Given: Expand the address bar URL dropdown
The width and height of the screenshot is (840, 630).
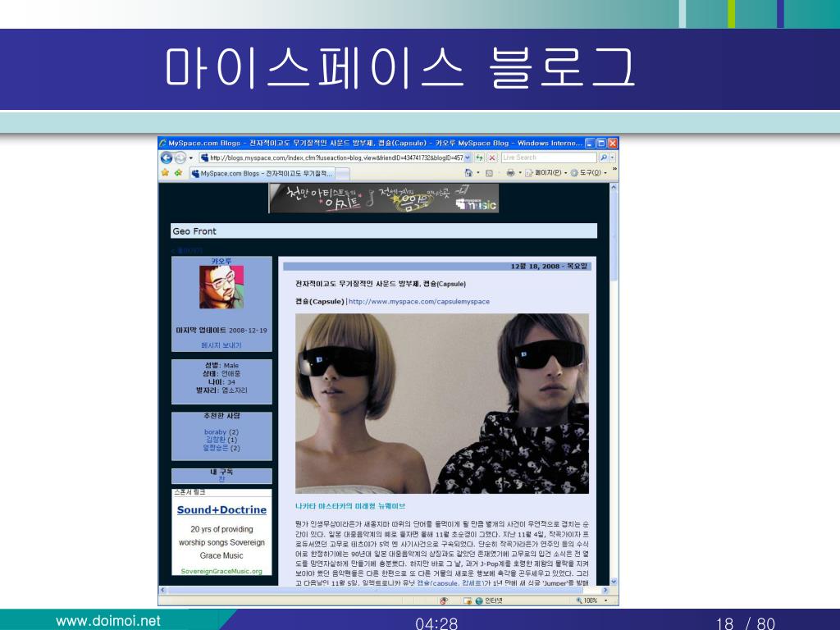Looking at the screenshot, I should (x=468, y=157).
